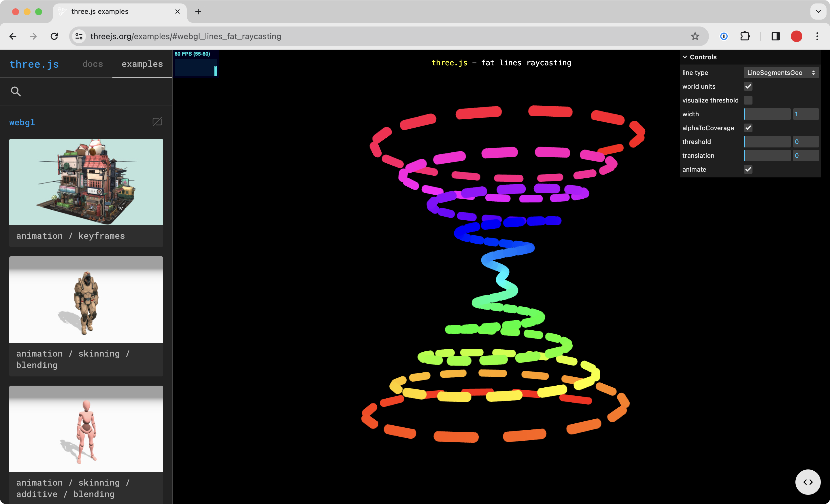The image size is (830, 504).
Task: Open the tab search chevron dropdown
Action: click(x=818, y=12)
